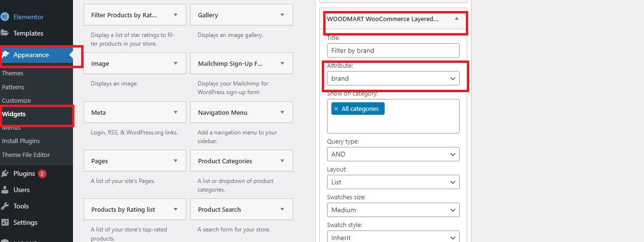Screen dimensions: 644x242
Task: Open Themes under Appearance
Action: [12, 73]
